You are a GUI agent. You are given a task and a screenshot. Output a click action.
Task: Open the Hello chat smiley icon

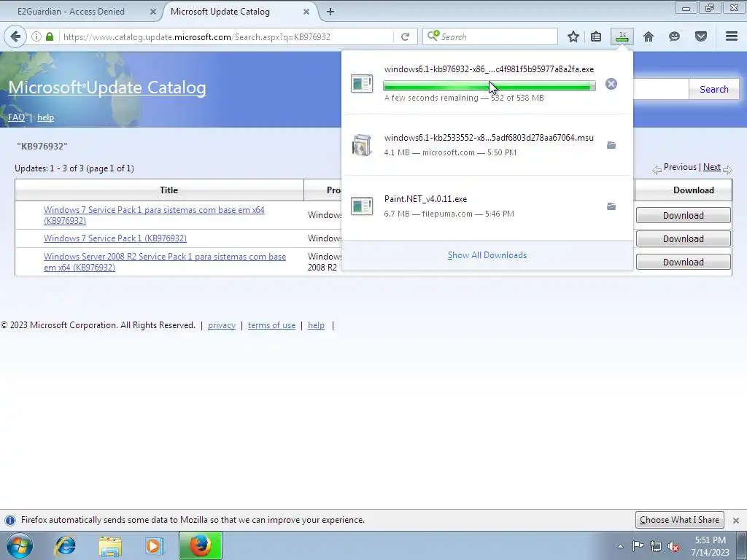[x=674, y=36]
